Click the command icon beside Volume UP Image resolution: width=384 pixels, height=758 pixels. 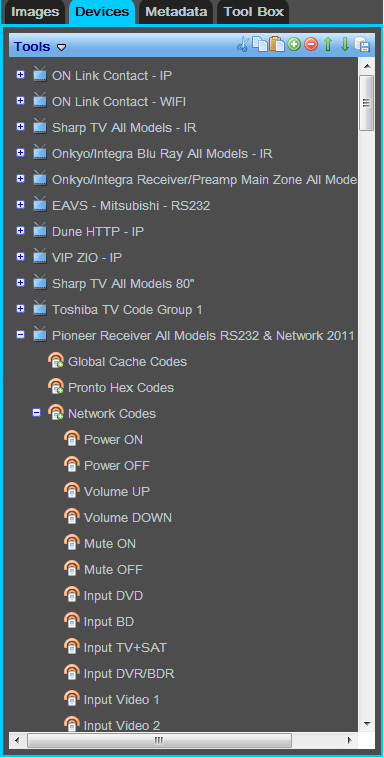[x=72, y=491]
